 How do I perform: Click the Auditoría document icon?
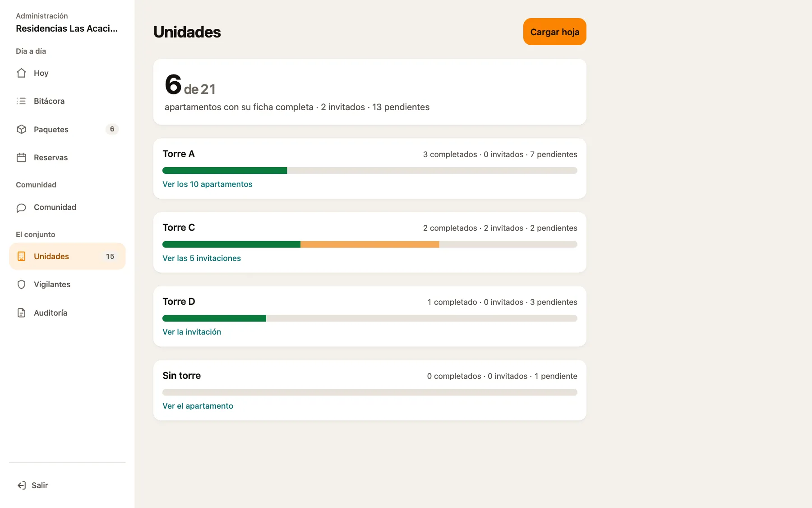pyautogui.click(x=21, y=313)
